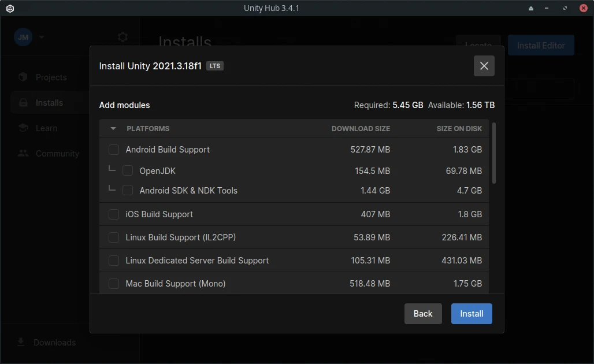Open the preferences gear icon
The width and height of the screenshot is (594, 364).
click(122, 37)
